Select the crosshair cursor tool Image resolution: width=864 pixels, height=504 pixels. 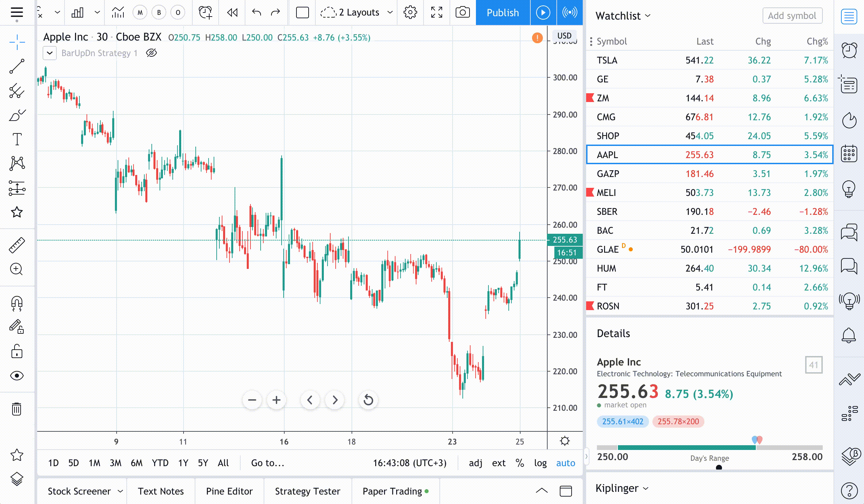tap(17, 43)
